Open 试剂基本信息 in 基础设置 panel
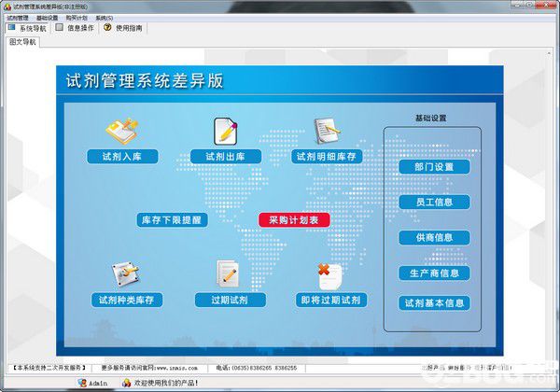This screenshot has height=392, width=560. pyautogui.click(x=434, y=303)
